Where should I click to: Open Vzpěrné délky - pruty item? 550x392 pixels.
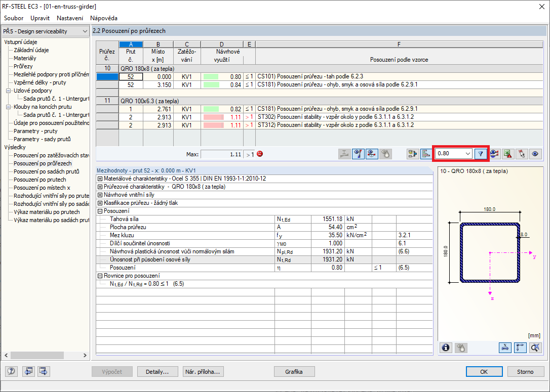pos(40,82)
